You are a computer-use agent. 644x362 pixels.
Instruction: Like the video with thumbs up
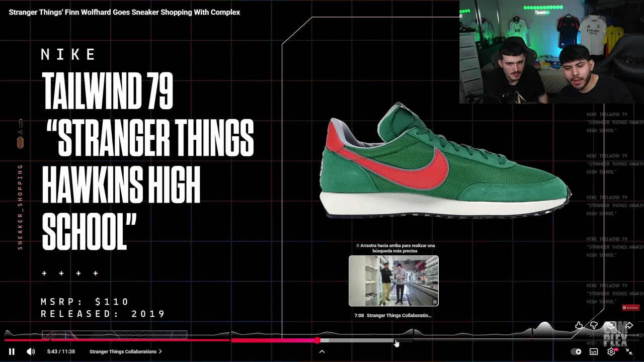click(x=579, y=326)
